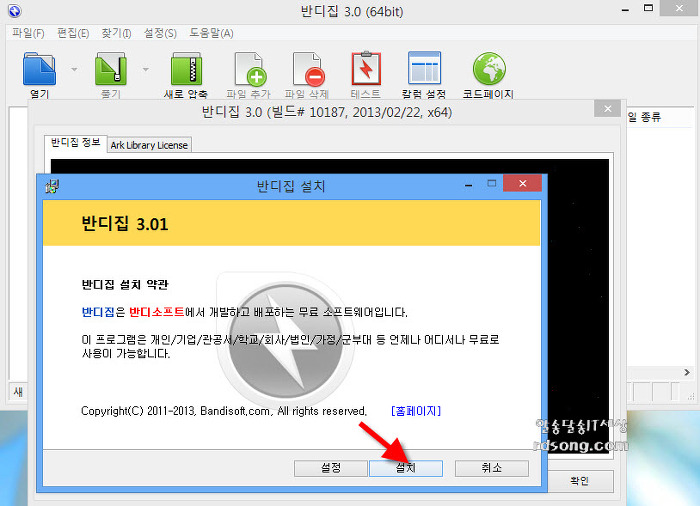Expand the dropdown arrow beside 풀기

(146, 70)
